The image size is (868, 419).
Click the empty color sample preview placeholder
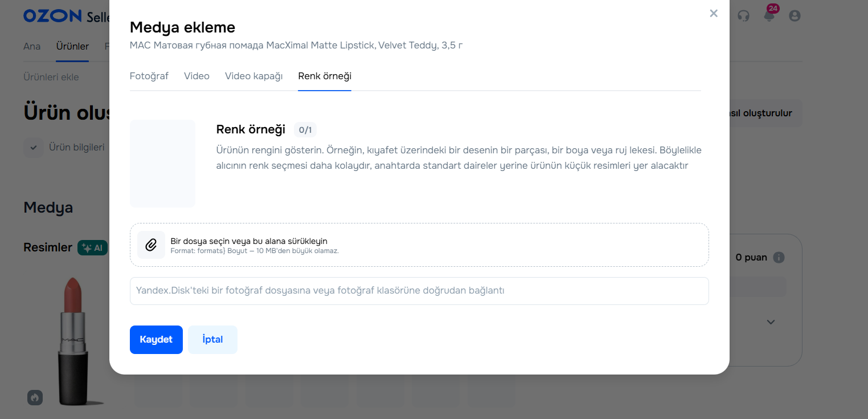(x=162, y=163)
